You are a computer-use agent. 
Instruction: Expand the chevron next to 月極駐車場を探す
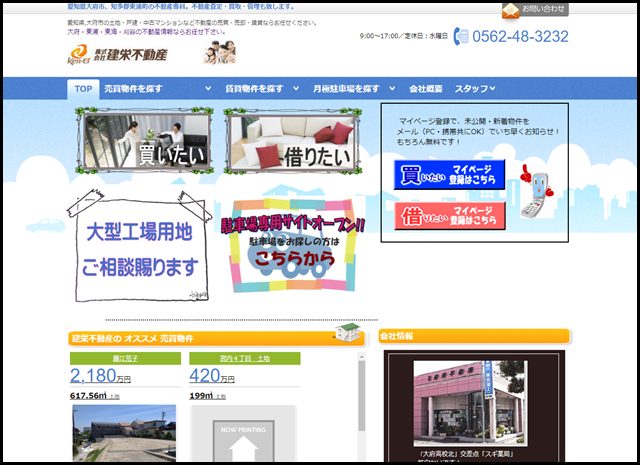pos(392,88)
